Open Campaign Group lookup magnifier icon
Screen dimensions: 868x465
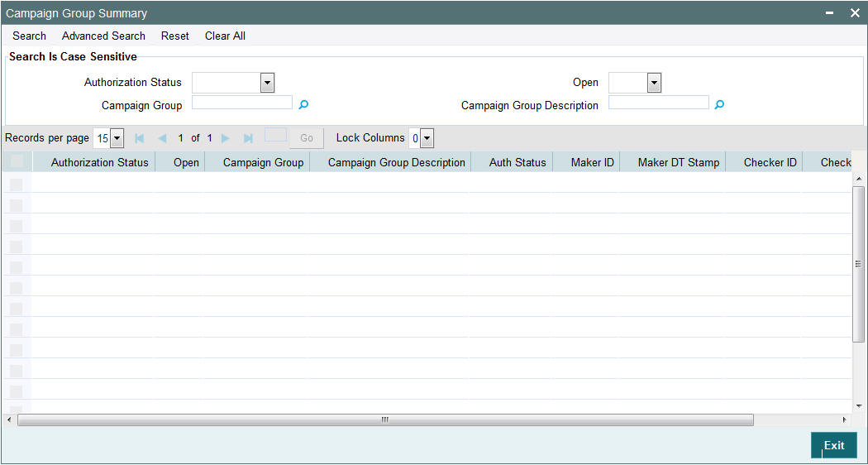coord(303,104)
